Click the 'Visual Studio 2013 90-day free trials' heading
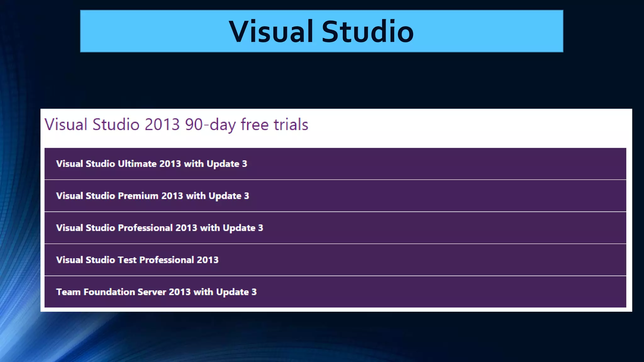The image size is (644, 362). [176, 125]
